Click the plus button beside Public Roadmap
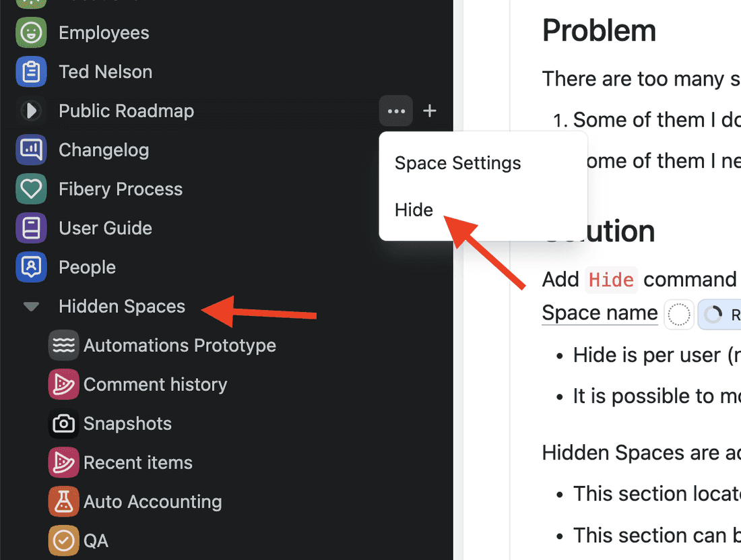The width and height of the screenshot is (741, 560). tap(430, 111)
